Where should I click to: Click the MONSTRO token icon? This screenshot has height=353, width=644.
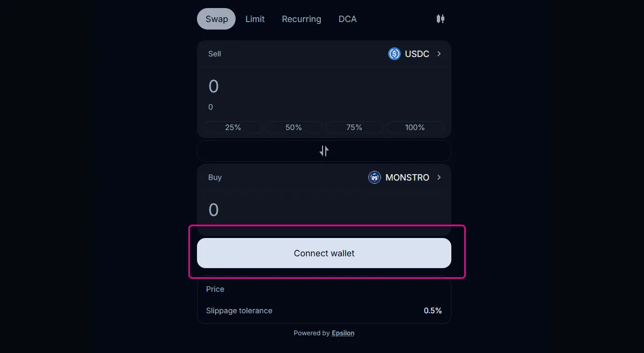pos(375,177)
